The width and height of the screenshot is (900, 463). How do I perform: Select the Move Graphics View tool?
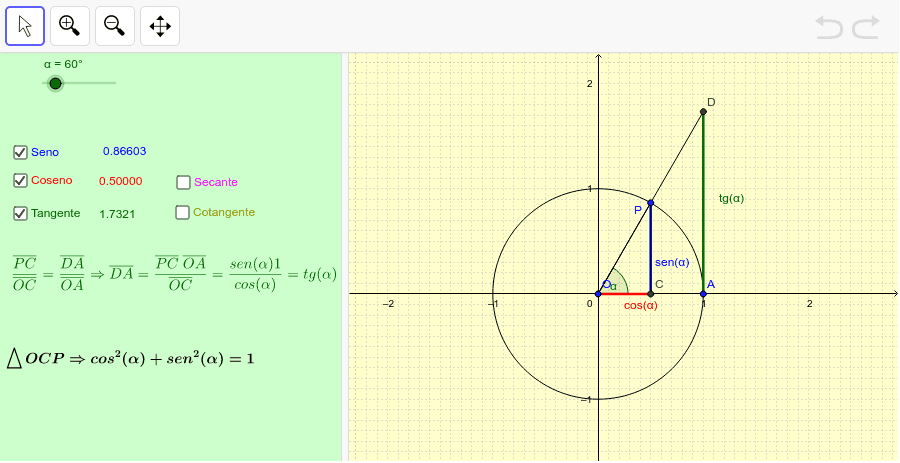coord(160,26)
